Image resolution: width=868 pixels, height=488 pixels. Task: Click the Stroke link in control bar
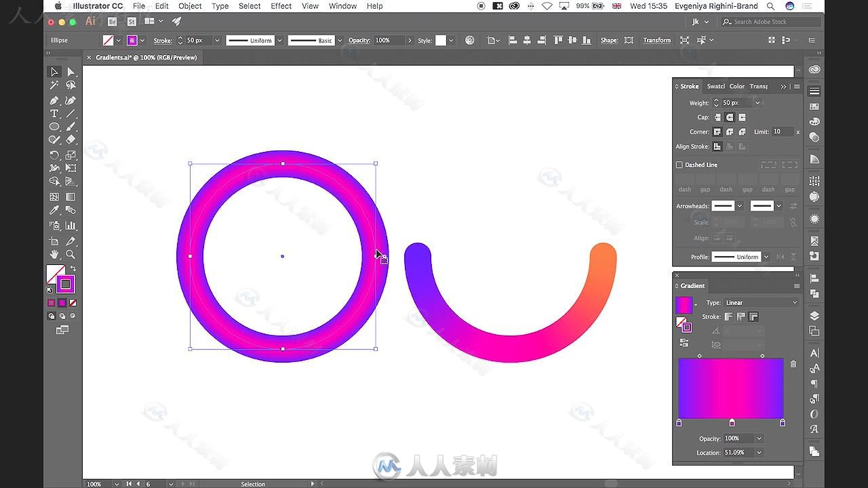tap(163, 41)
